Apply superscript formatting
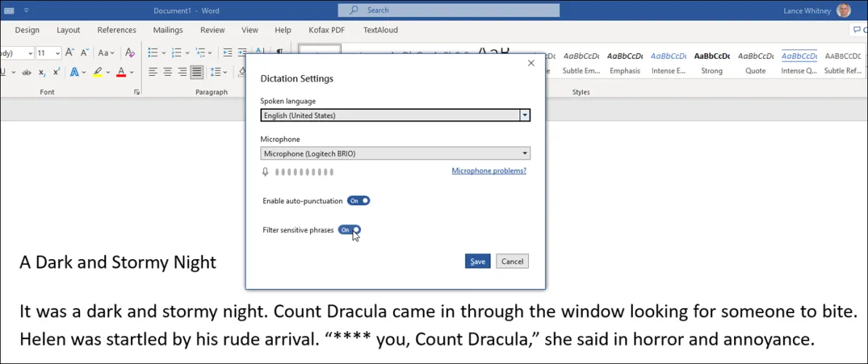This screenshot has height=364, width=868. click(x=57, y=72)
